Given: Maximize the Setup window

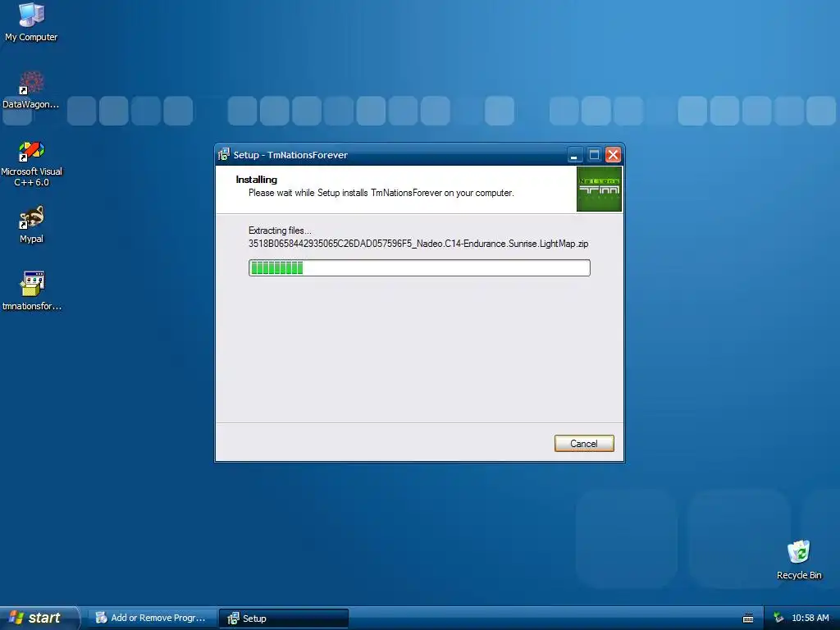Looking at the screenshot, I should click(x=594, y=155).
